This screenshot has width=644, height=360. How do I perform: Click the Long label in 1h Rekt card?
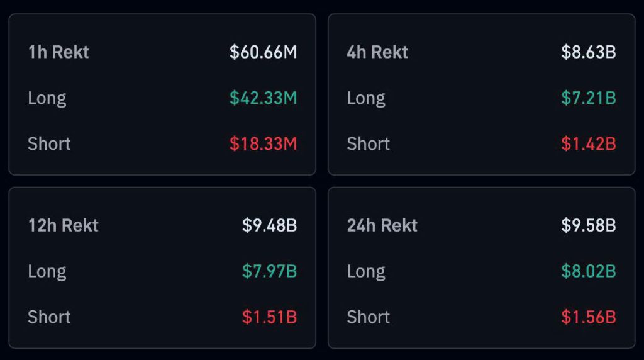point(47,98)
